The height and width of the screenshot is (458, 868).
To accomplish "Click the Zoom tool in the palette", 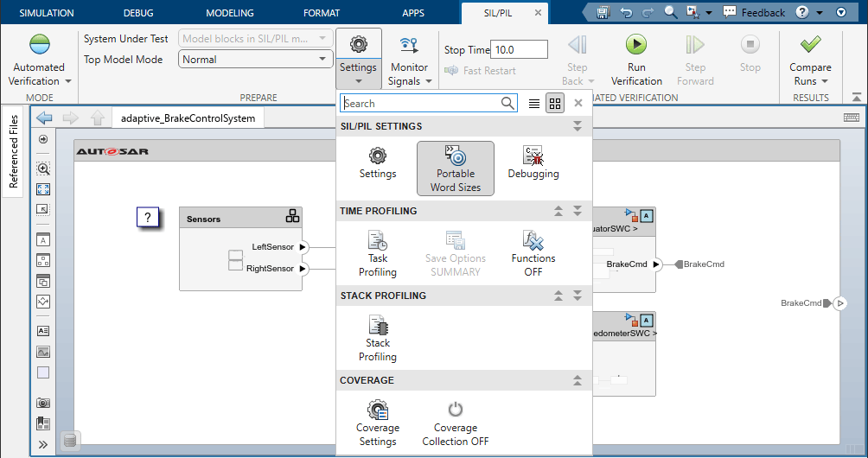I will (43, 169).
